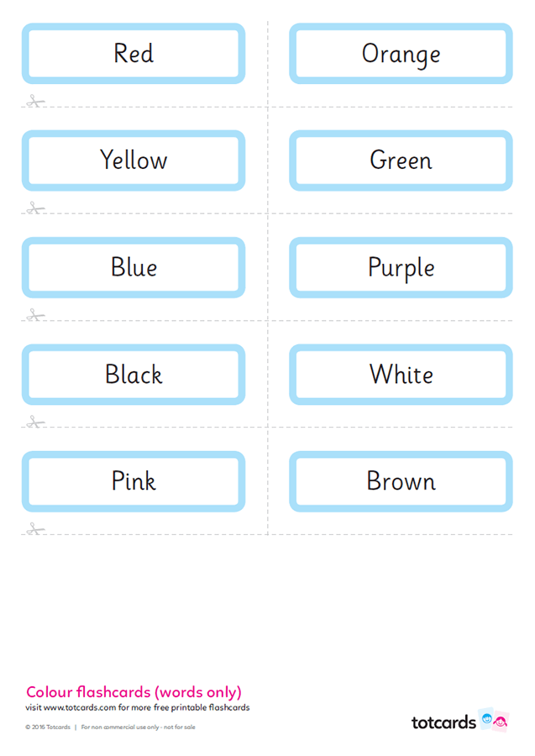Viewport: 535px width, 756px height.
Task: Choose the Yellow flashcard
Action: click(134, 160)
